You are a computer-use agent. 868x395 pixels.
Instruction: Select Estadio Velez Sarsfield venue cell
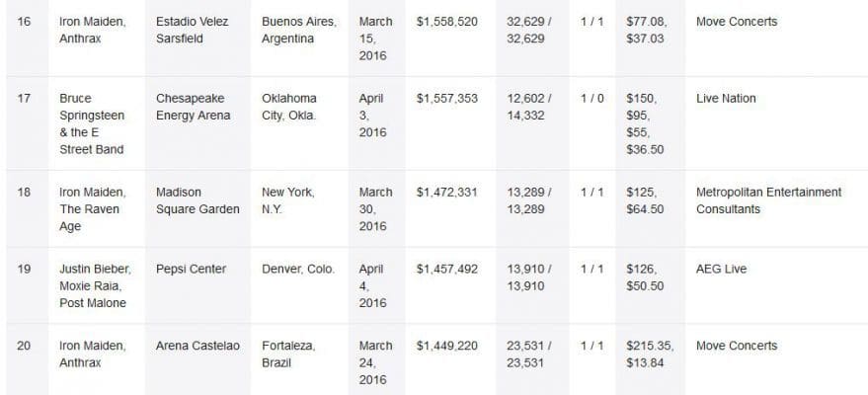coord(192,30)
